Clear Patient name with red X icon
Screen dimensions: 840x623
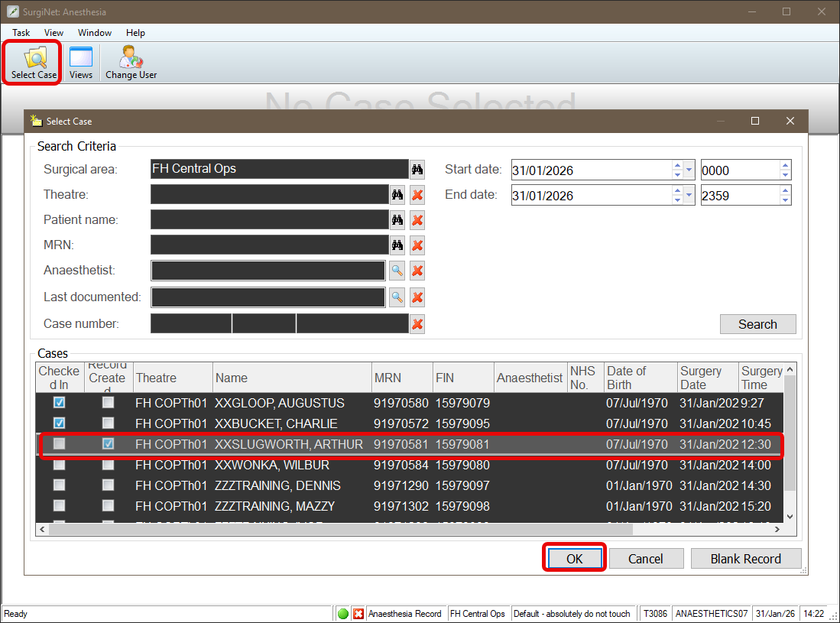417,221
